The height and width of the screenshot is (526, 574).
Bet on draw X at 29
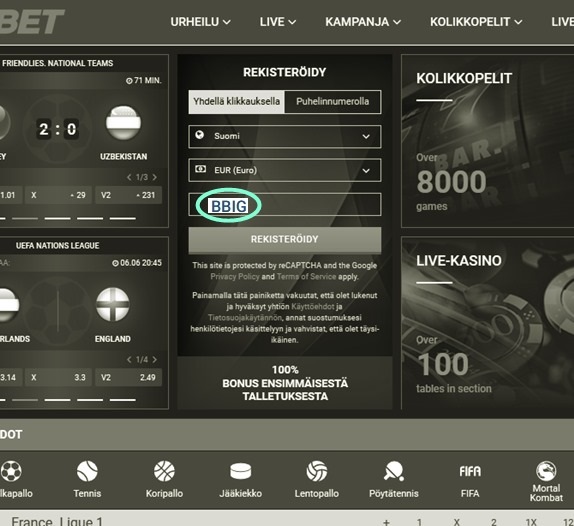(x=58, y=195)
